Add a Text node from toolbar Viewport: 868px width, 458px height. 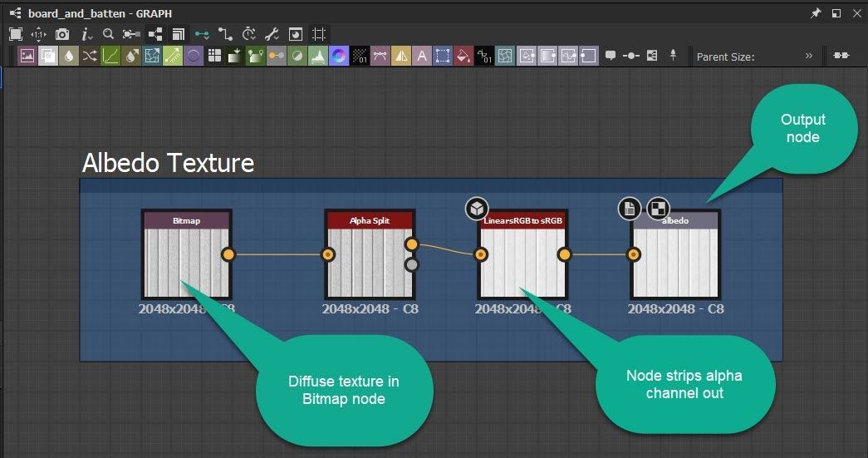pyautogui.click(x=422, y=57)
